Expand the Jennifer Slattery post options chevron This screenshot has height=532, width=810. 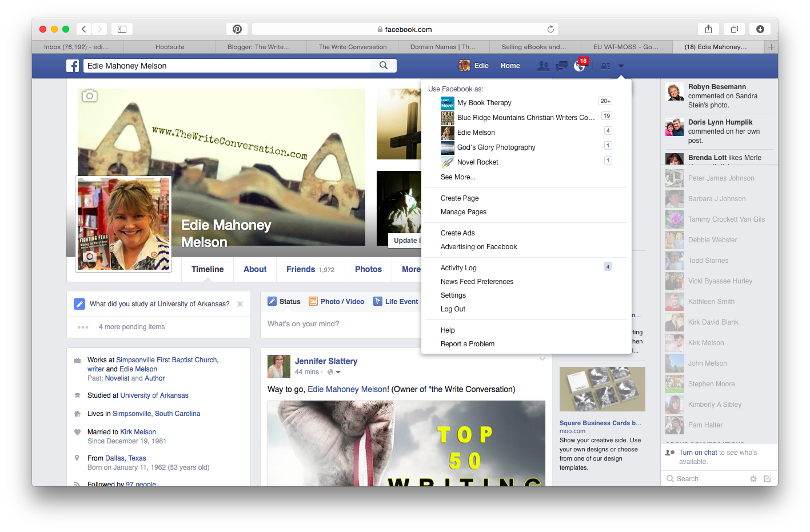[542, 359]
